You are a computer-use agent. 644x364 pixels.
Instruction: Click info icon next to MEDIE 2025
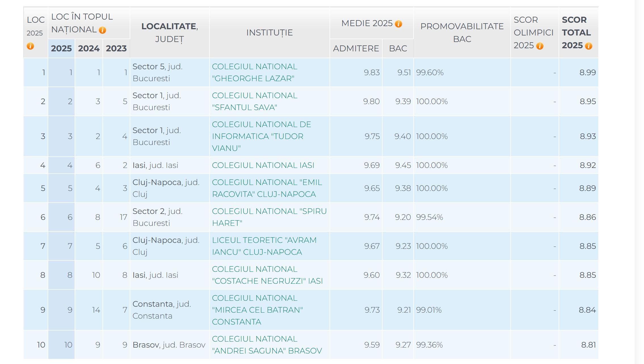[398, 24]
